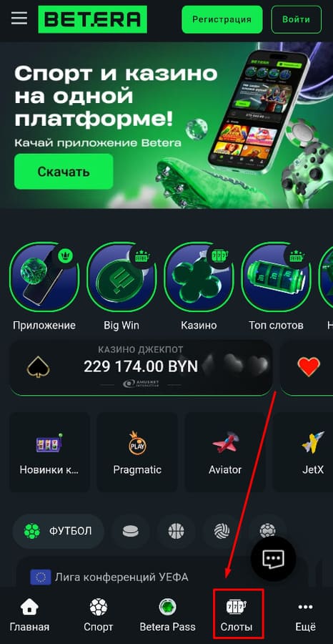
Task: Select the volleyball sport filter
Action: click(222, 532)
